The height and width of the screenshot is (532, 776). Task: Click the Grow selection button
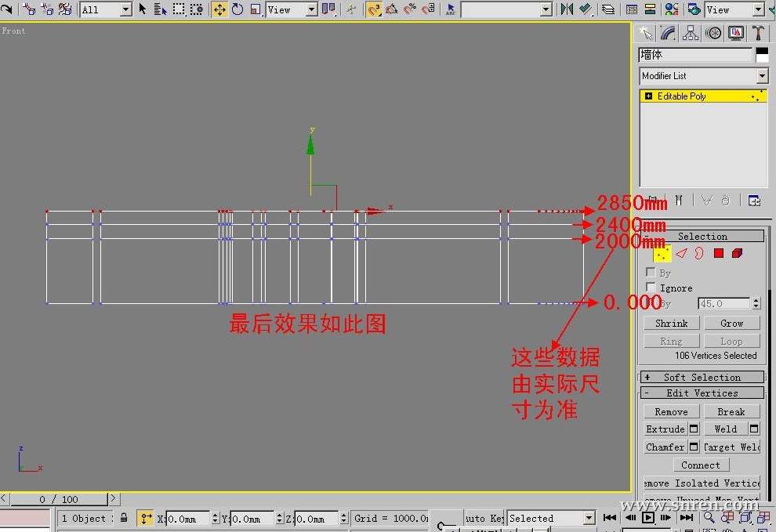pyautogui.click(x=732, y=323)
